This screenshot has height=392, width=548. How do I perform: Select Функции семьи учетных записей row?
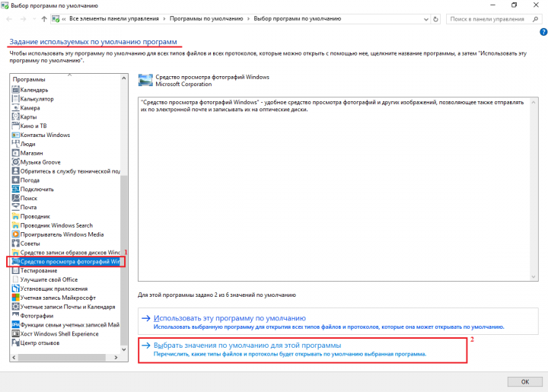[x=65, y=325]
